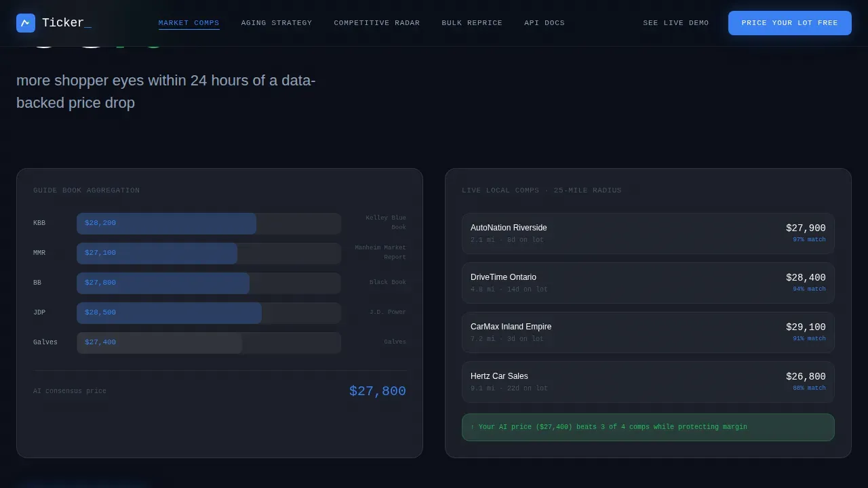Click the 94% match label
The width and height of the screenshot is (868, 488).
tap(810, 289)
